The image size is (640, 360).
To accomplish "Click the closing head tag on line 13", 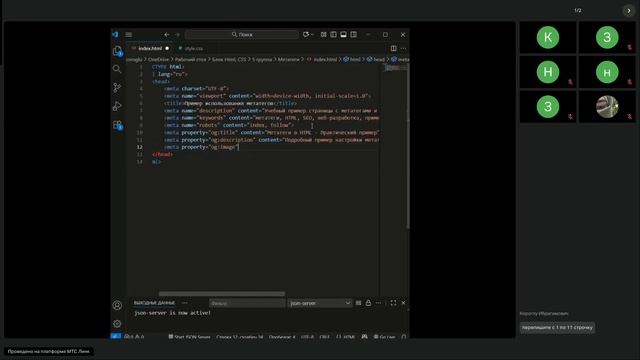I will coord(162,154).
